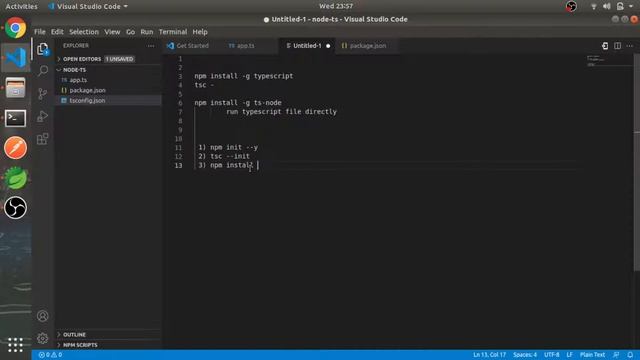
Task: Click line 11 '1) npm init --y'
Action: click(228, 147)
